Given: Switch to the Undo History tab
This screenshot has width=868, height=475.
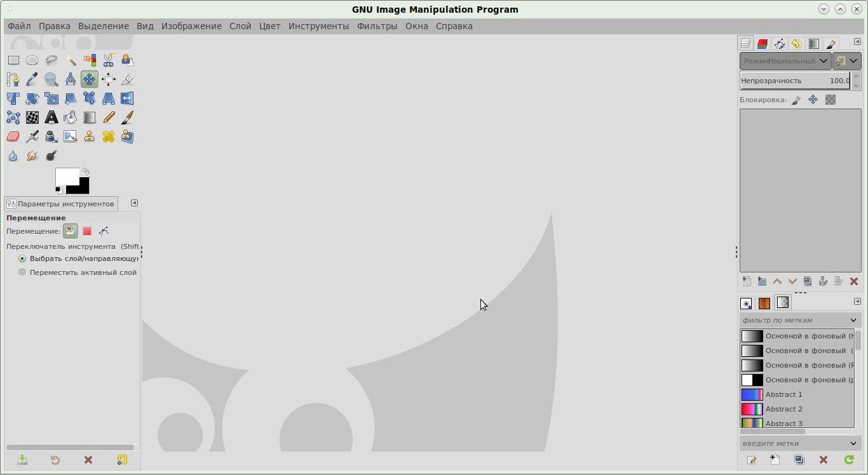Looking at the screenshot, I should point(797,44).
